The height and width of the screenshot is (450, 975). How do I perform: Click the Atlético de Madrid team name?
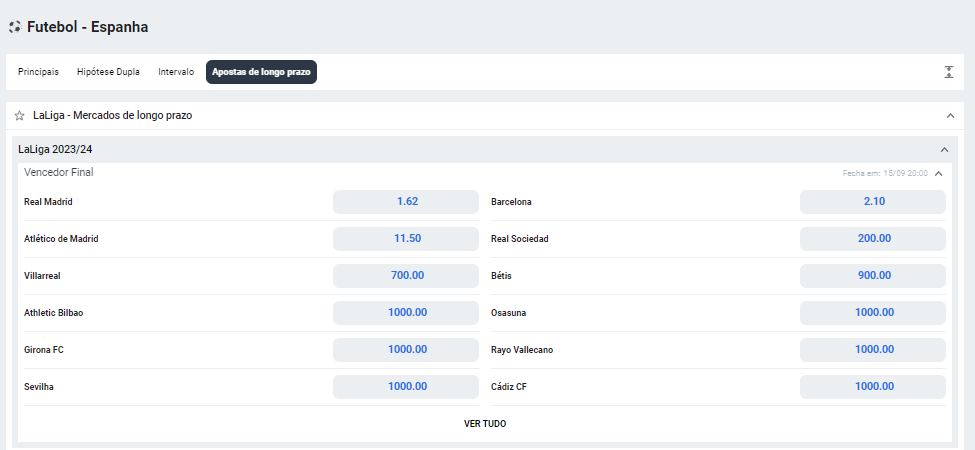tap(61, 239)
